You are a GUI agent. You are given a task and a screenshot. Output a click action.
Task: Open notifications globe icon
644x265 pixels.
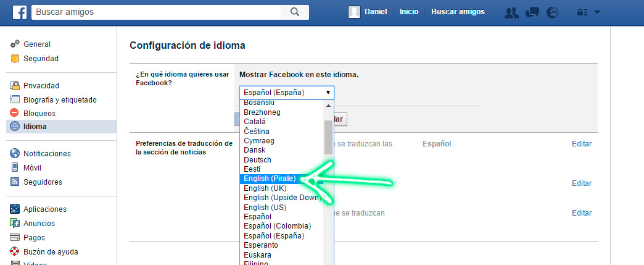point(553,13)
